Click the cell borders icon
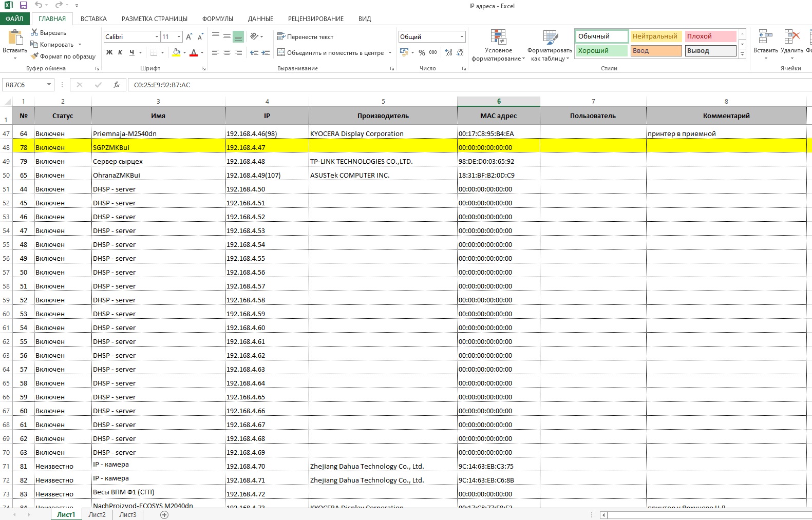The height and width of the screenshot is (520, 812). 154,52
